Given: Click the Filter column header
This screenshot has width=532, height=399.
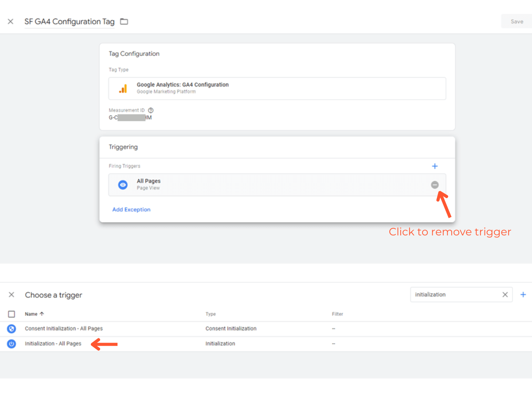Looking at the screenshot, I should click(x=337, y=314).
